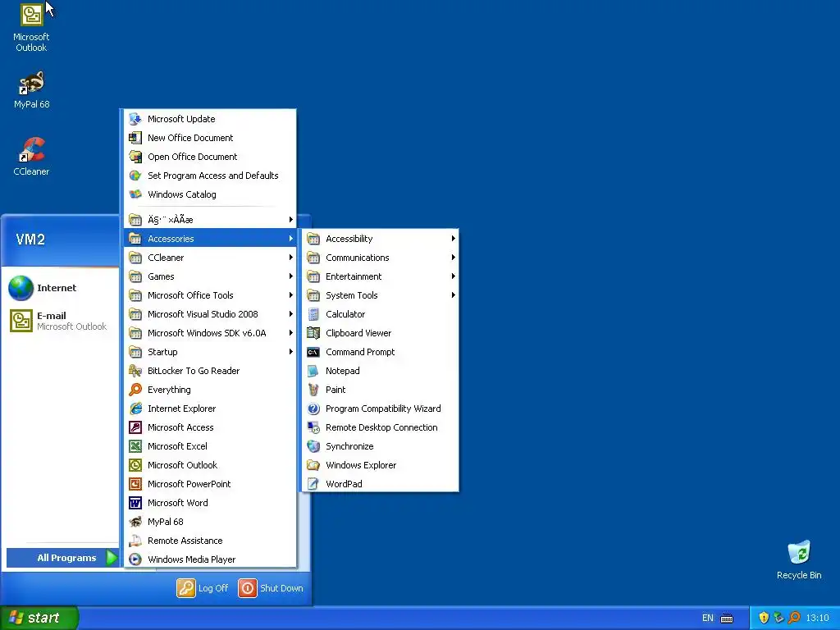Launch Microsoft Access icon
Image resolution: width=840 pixels, height=630 pixels.
pos(135,427)
